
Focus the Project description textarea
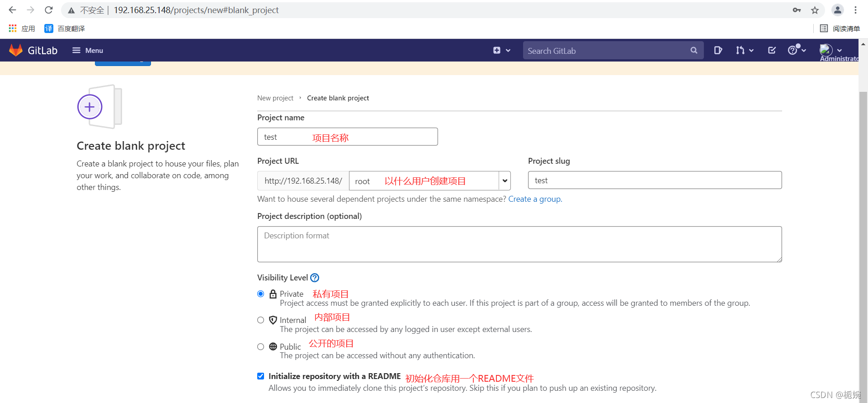[x=519, y=244]
